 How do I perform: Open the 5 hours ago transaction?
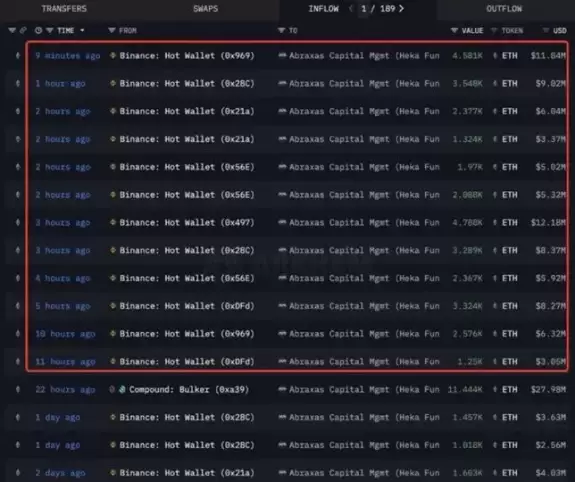tap(63, 306)
